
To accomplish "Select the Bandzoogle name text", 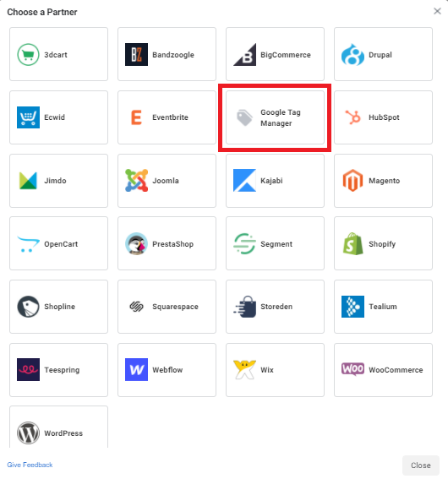I will click(x=173, y=55).
